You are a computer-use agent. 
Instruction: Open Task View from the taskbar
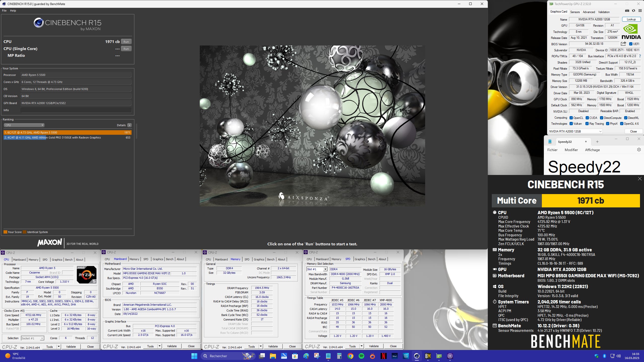262,356
